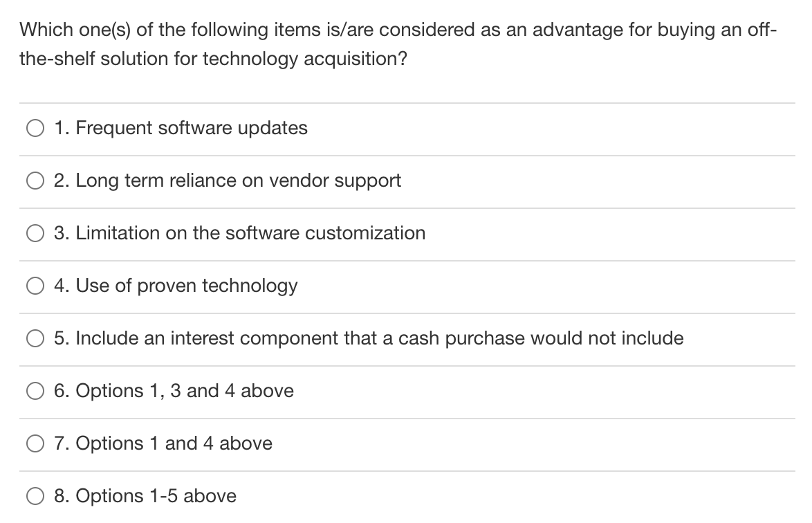Select radio button for option 2 vendor support reliance
This screenshot has height=523, width=812.
coord(35,180)
